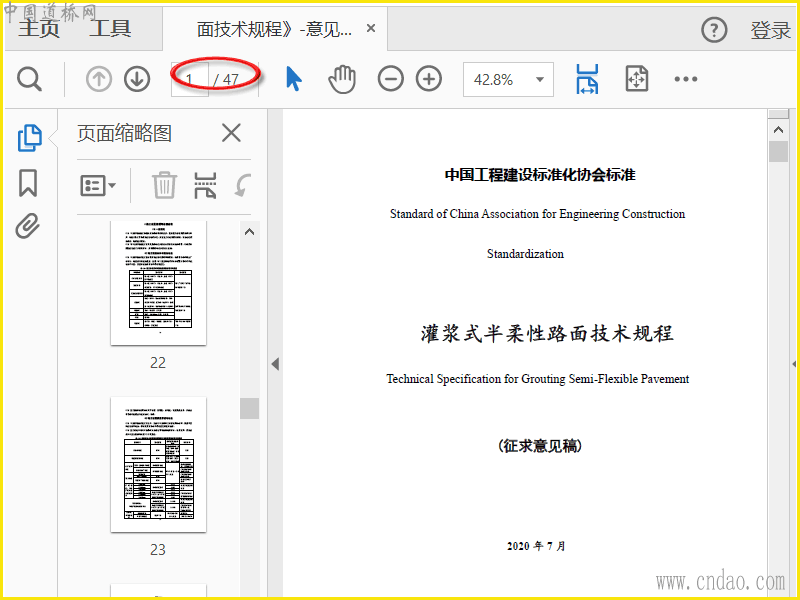Click the fit page view icon
Screen dimensions: 800x600
coord(637,79)
